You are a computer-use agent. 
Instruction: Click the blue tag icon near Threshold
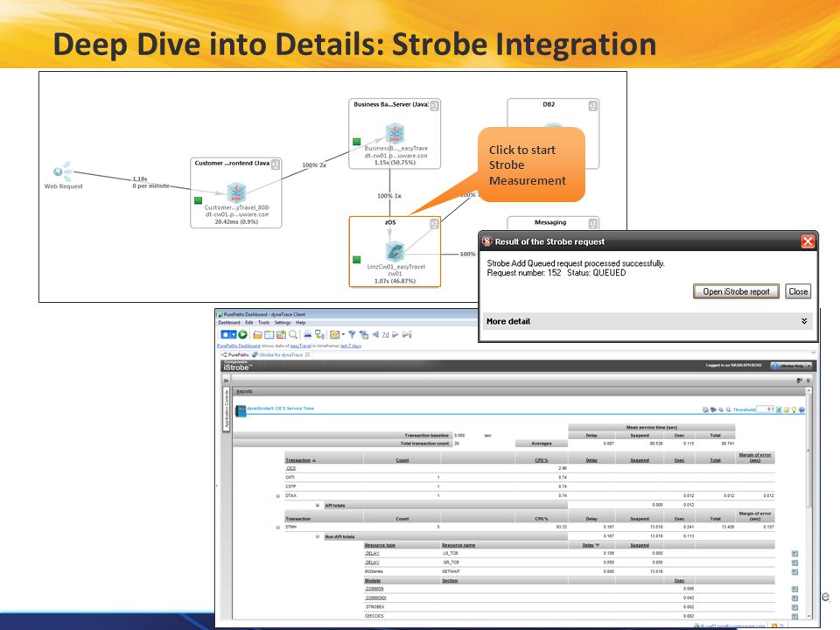[713, 409]
